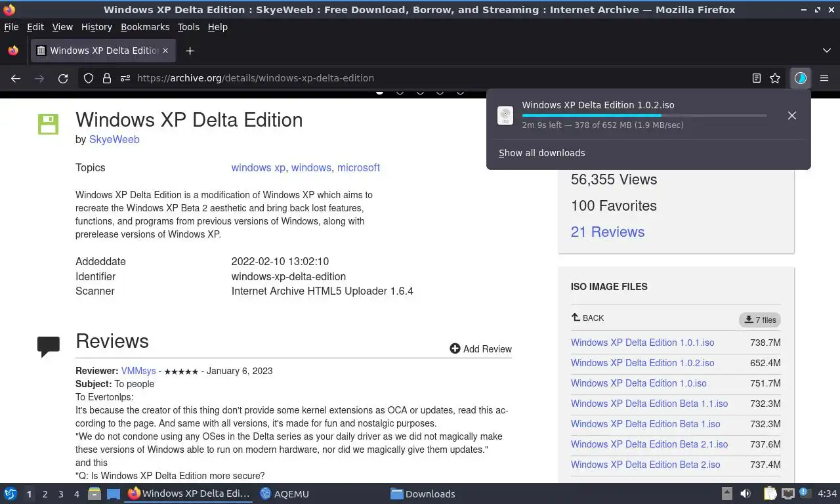Open the Firefox hamburger menu
Screen dimensions: 840x504
824,78
